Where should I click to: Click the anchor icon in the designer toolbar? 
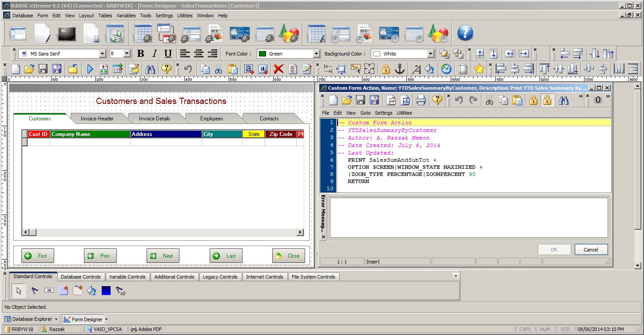[x=400, y=69]
